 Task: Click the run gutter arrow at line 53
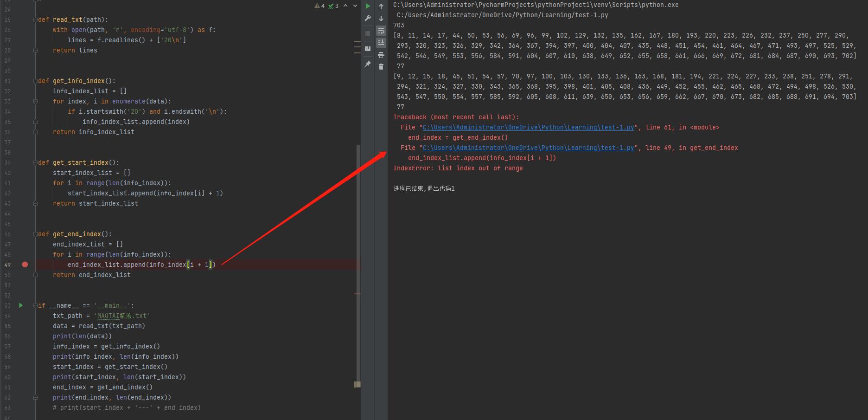point(21,305)
